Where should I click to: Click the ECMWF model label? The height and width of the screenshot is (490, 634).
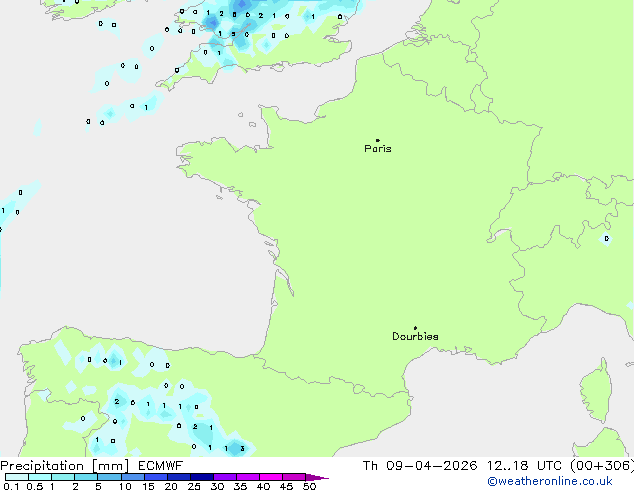161,466
